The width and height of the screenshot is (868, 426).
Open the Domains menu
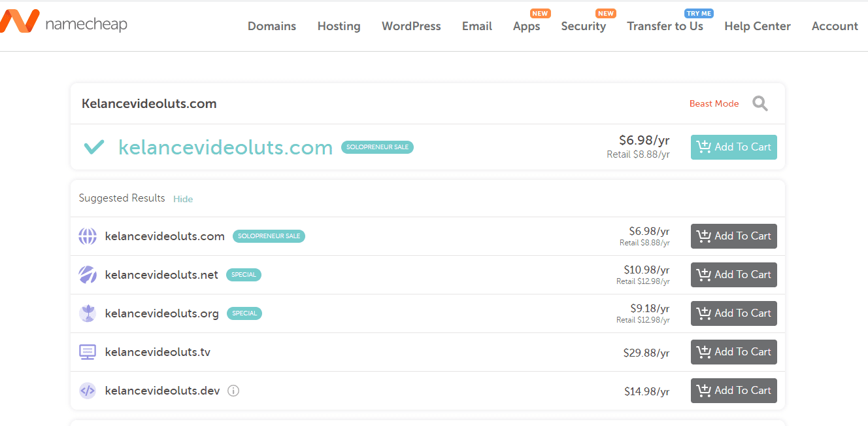pos(272,26)
